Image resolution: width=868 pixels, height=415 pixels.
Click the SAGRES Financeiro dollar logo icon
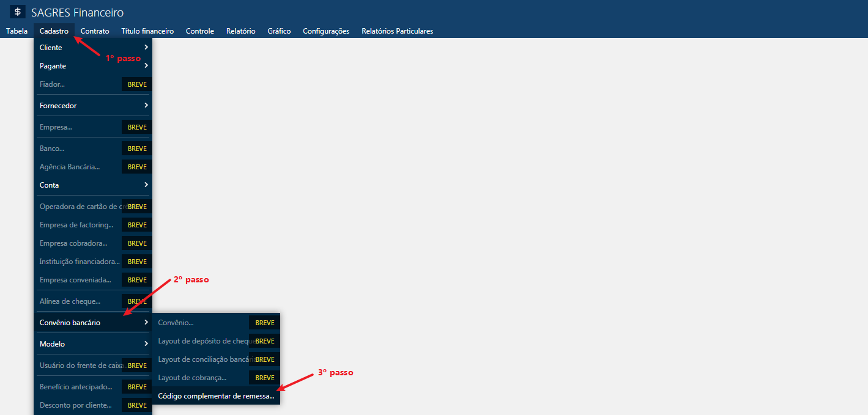[x=18, y=12]
